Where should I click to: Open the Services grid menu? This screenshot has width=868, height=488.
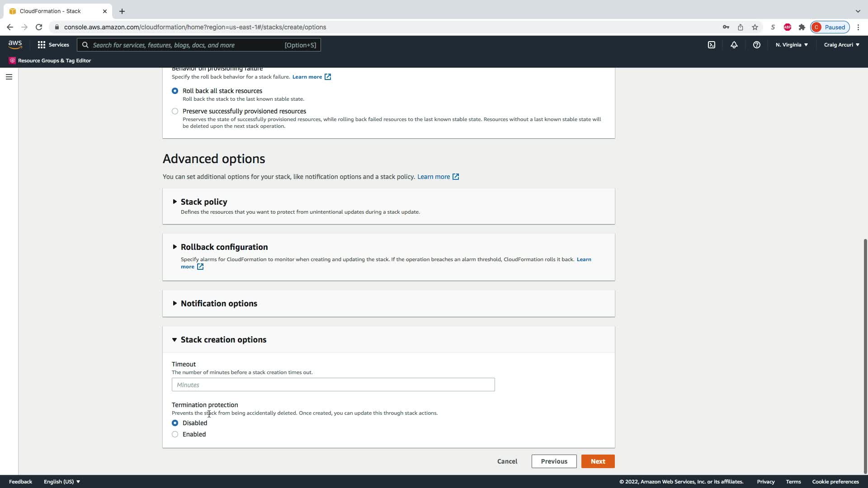(x=53, y=45)
